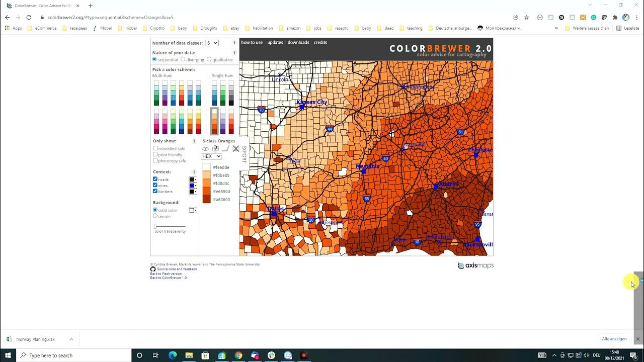Open 'credits' menu item
Viewport: 644px width, 362px height.
coord(320,42)
